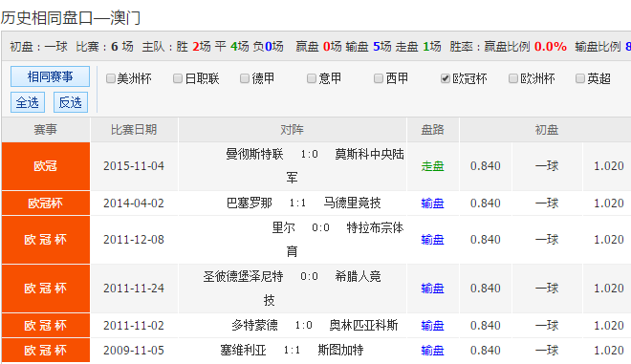Click the 比赛日期 column header
Image resolution: width=631 pixels, height=364 pixels.
(x=134, y=130)
